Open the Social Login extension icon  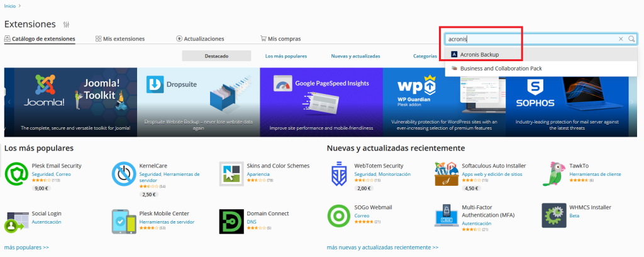click(16, 222)
